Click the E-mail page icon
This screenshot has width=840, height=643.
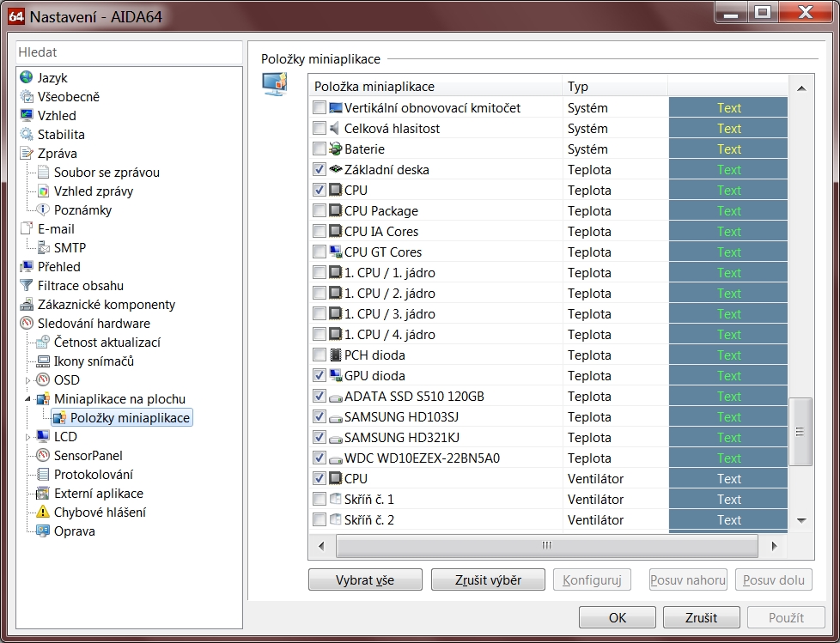click(x=27, y=228)
